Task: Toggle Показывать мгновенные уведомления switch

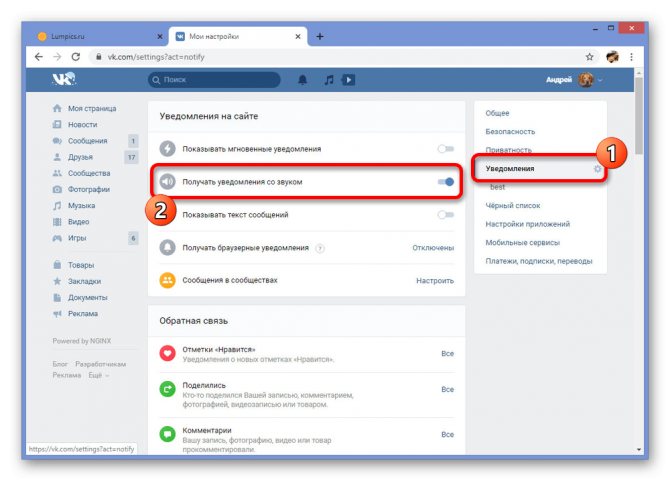Action: (446, 149)
